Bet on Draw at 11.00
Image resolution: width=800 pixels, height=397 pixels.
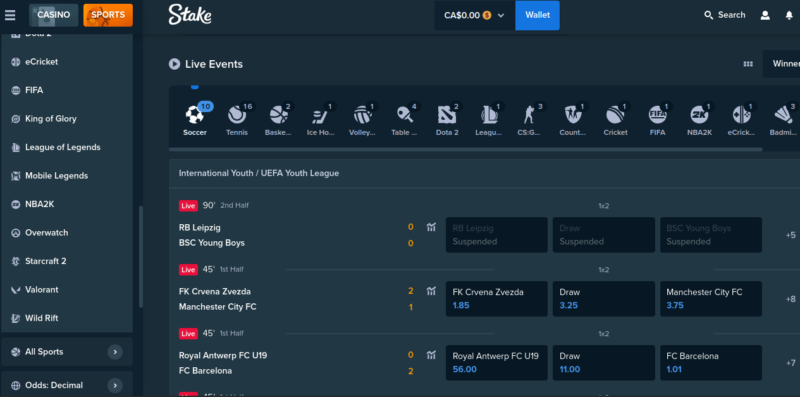(604, 362)
